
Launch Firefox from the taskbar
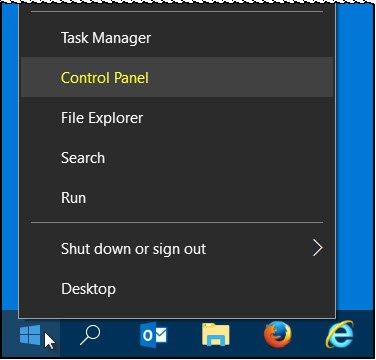[278, 335]
